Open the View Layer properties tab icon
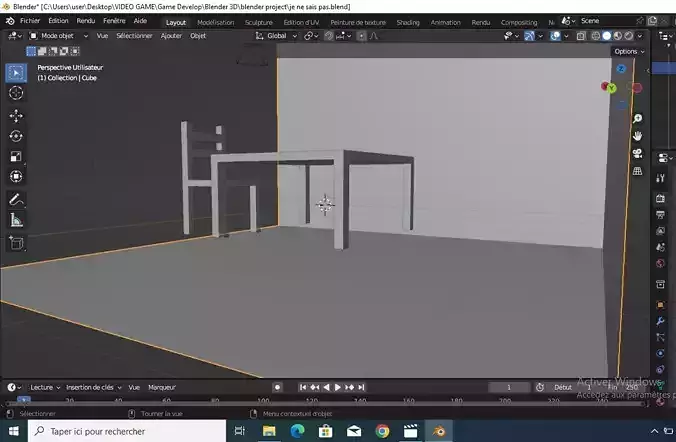676x442 pixels. pos(660,231)
